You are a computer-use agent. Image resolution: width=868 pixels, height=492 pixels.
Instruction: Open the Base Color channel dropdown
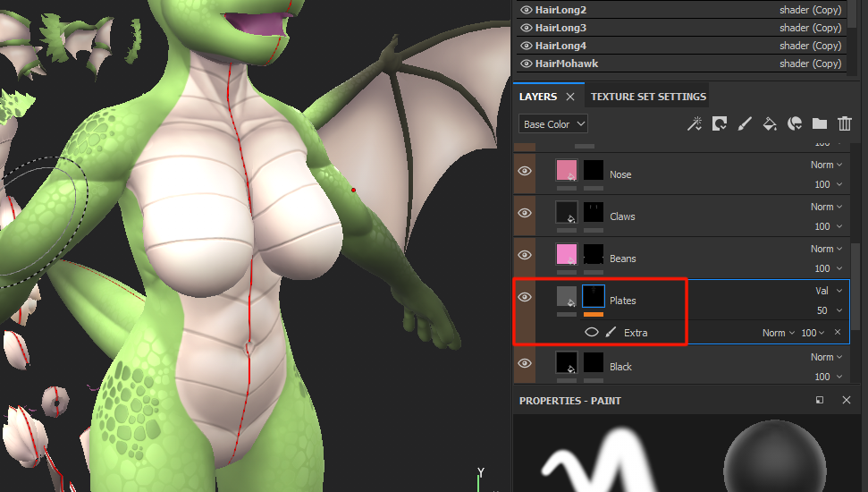553,124
